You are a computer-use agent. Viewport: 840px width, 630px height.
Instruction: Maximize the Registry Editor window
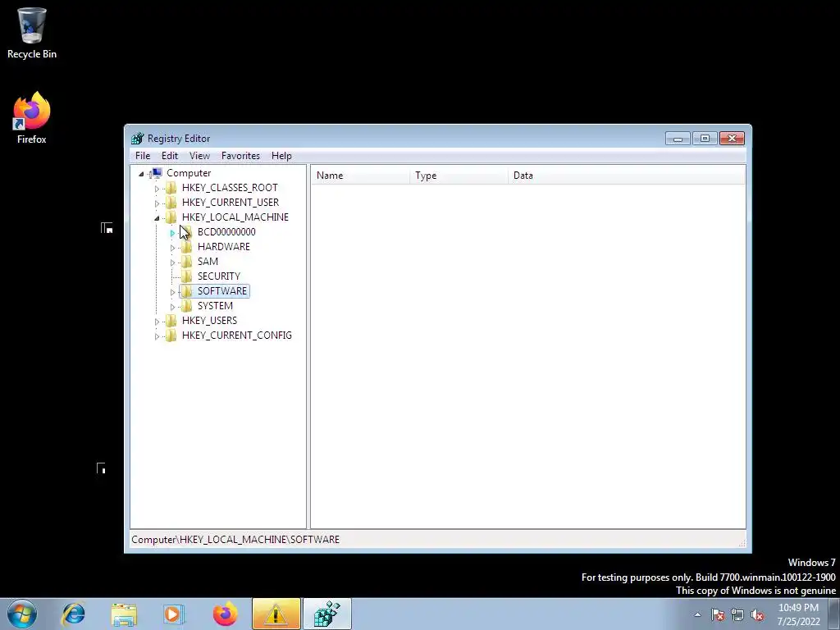[x=705, y=139]
